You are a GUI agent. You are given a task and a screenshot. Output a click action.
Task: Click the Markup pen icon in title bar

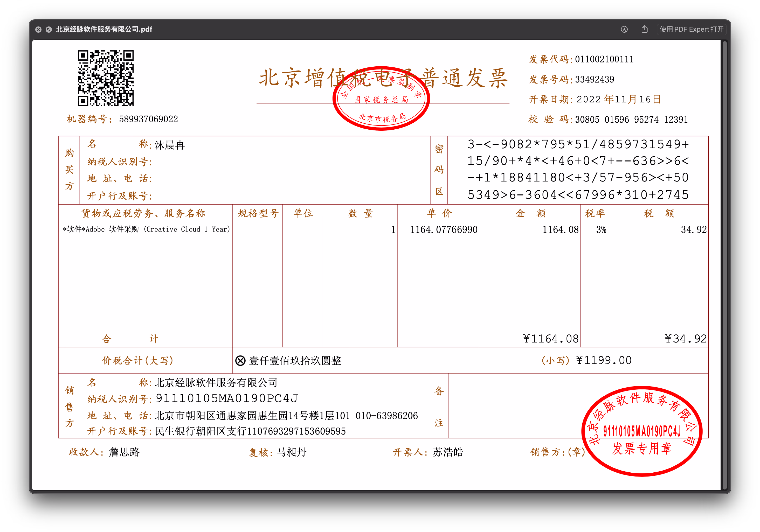[x=624, y=30]
